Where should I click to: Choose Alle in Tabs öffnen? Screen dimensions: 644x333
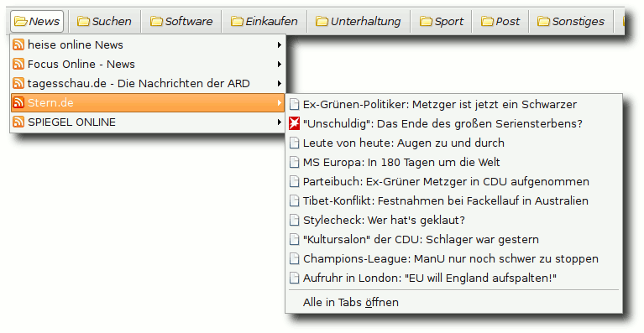pos(454,302)
